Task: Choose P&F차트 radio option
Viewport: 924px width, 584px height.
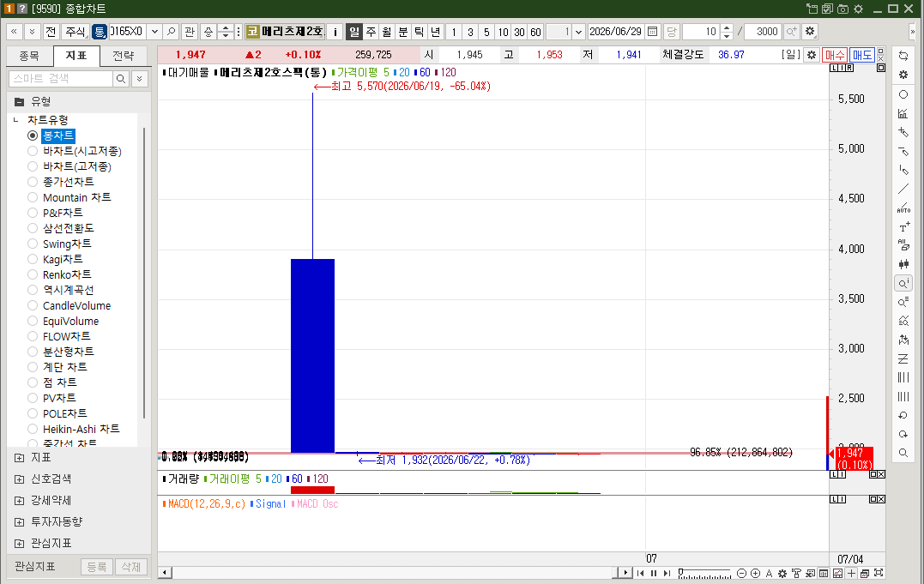Action: [33, 213]
